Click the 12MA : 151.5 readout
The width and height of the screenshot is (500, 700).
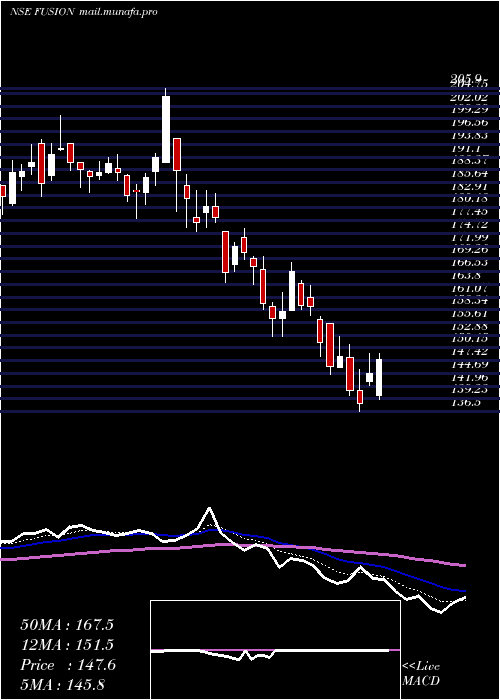point(67,645)
